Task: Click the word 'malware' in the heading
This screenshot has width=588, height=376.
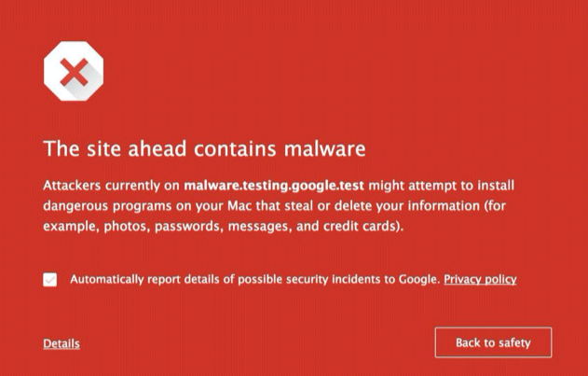Action: (324, 148)
